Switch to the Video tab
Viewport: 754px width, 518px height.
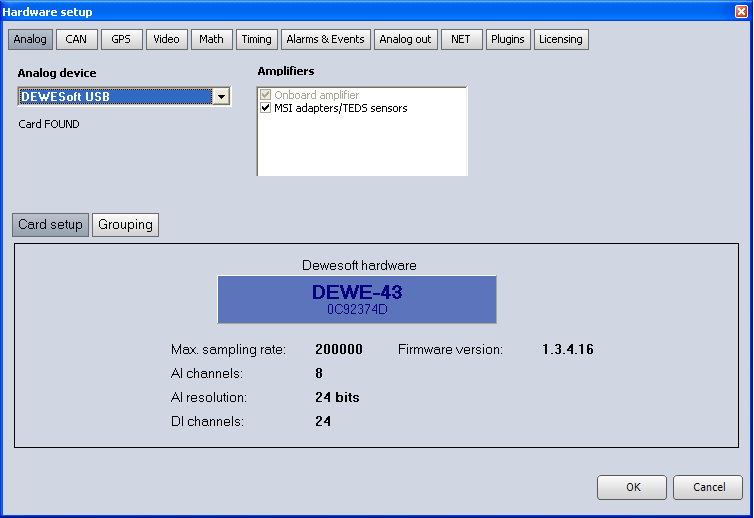(x=166, y=39)
